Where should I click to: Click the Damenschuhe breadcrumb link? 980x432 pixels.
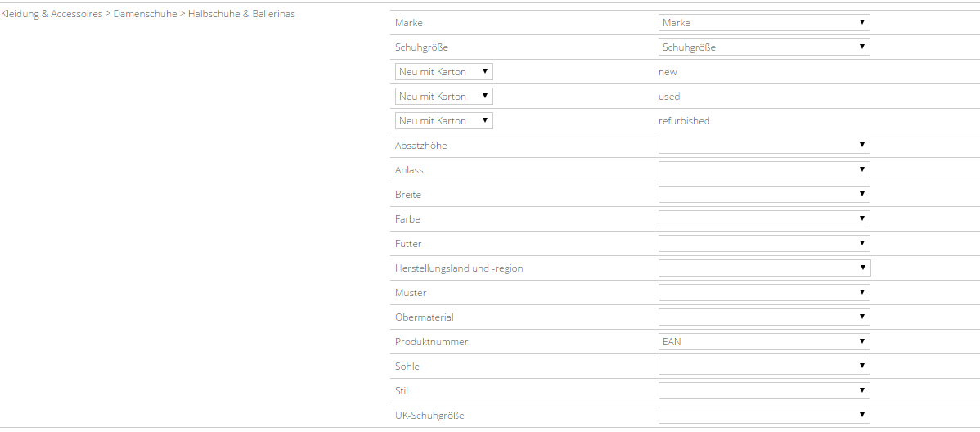click(145, 14)
